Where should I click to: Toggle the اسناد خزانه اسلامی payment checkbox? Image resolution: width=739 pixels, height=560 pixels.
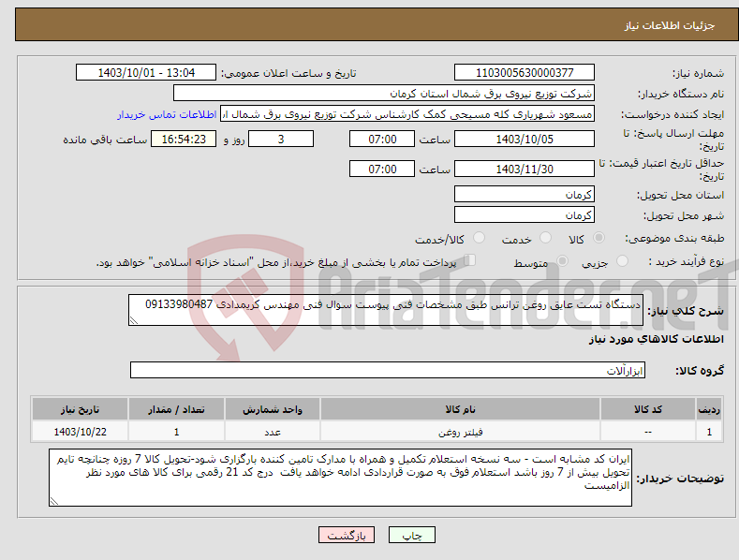pyautogui.click(x=469, y=260)
